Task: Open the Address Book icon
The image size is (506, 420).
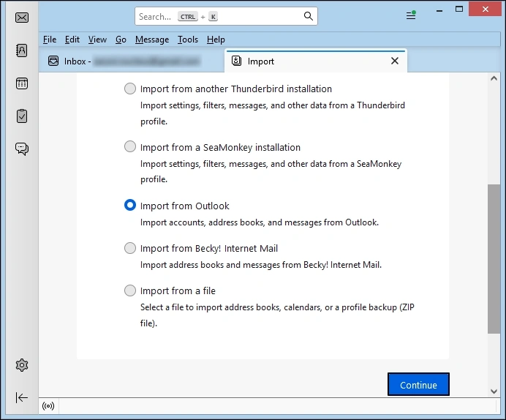Action: pos(22,50)
